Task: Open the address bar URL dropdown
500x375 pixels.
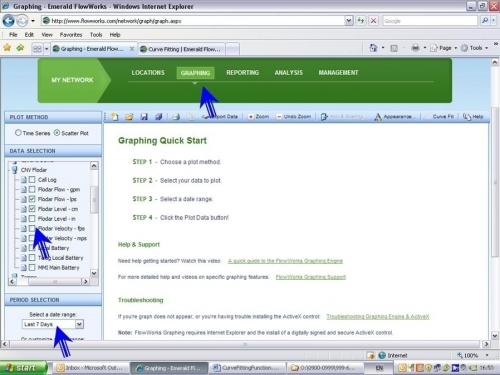Action: [349, 21]
